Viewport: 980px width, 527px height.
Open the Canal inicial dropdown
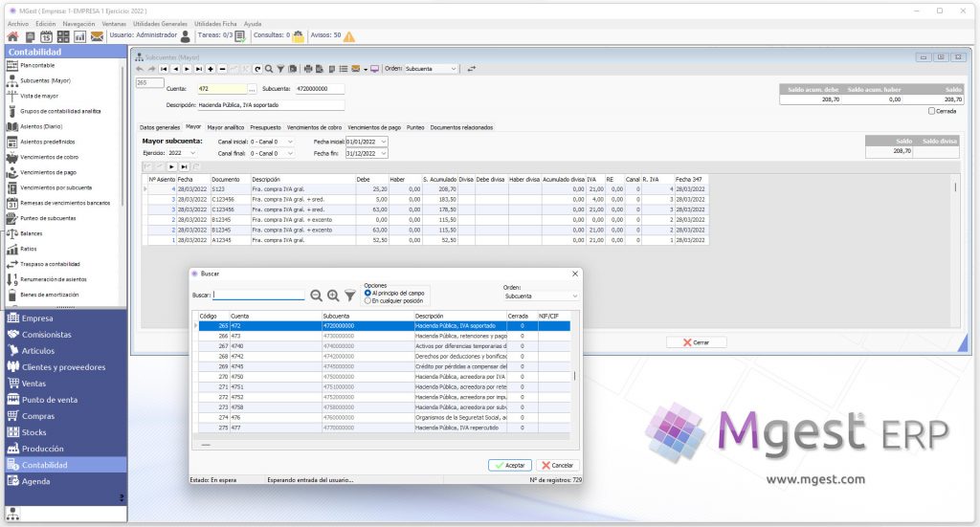(290, 142)
